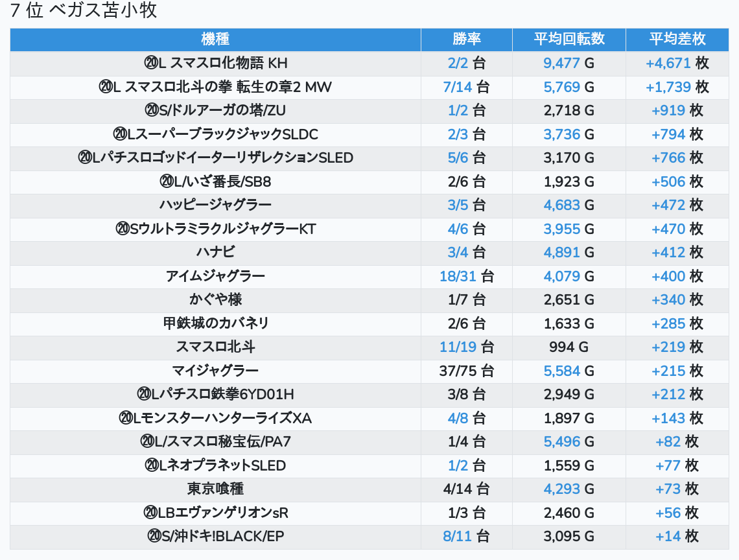Select the 東京喰種 machine name
This screenshot has width=739, height=560.
point(215,489)
